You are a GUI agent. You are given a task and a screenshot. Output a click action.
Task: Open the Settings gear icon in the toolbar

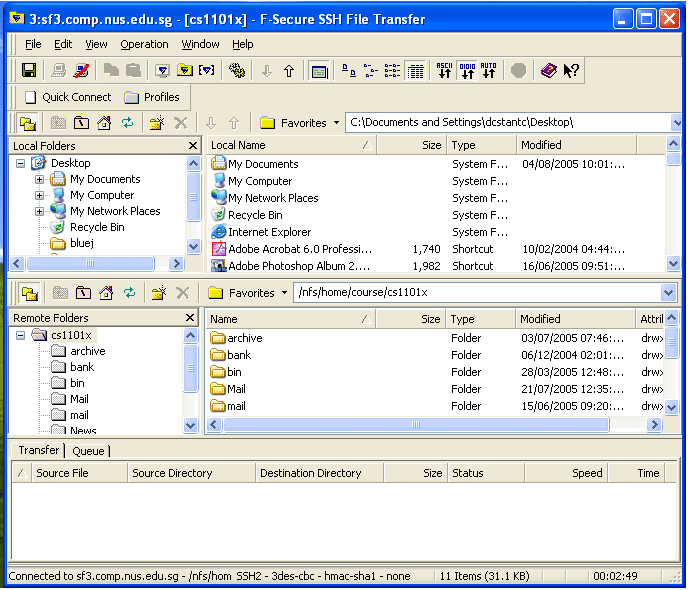[237, 71]
